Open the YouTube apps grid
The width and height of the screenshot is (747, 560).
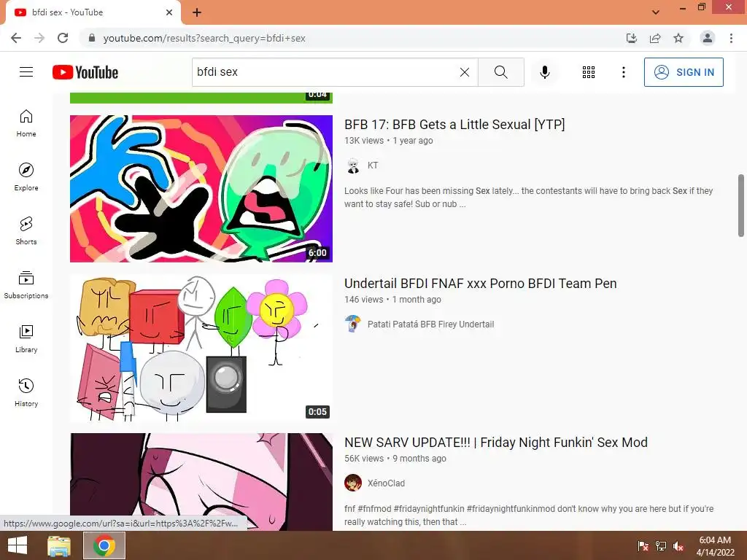pyautogui.click(x=589, y=72)
